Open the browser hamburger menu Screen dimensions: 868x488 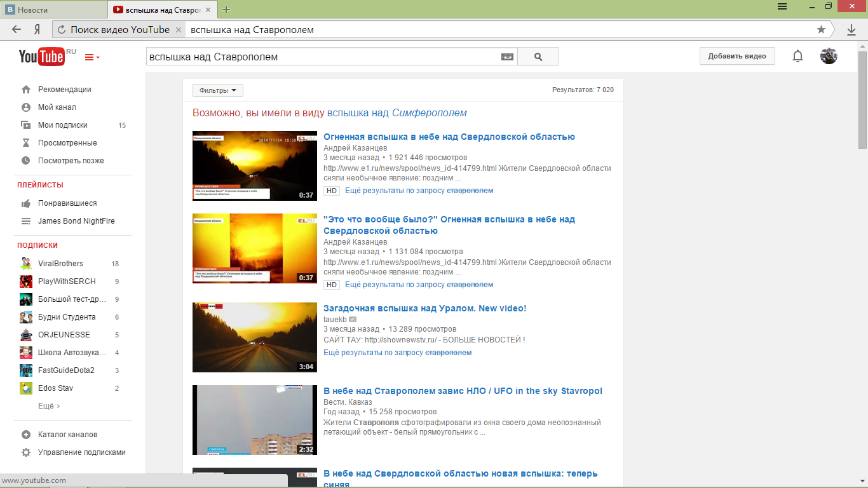[782, 6]
